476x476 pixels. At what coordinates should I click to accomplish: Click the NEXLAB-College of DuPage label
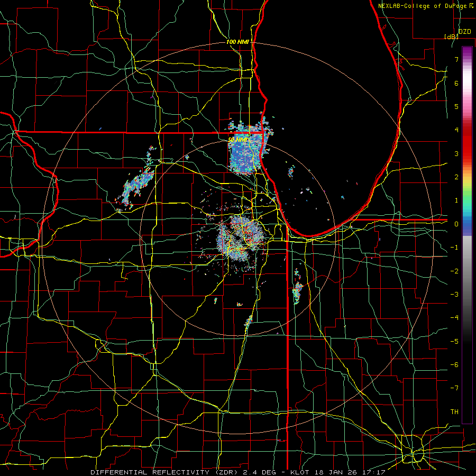(x=422, y=6)
